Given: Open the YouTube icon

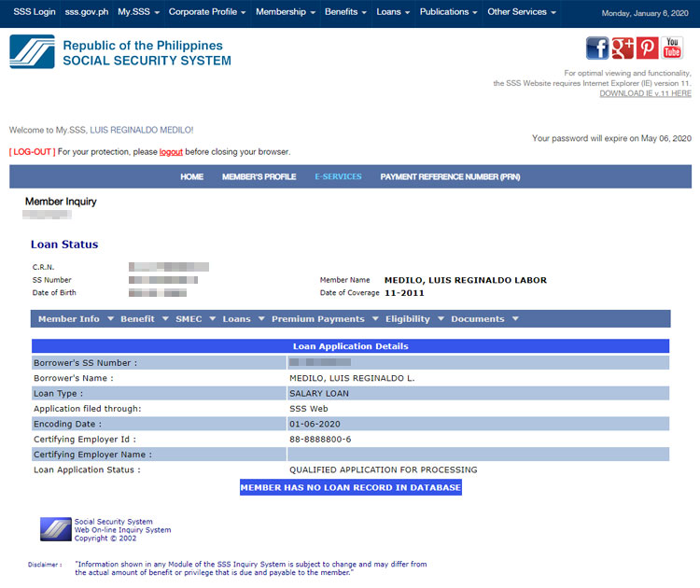Looking at the screenshot, I should point(672,49).
